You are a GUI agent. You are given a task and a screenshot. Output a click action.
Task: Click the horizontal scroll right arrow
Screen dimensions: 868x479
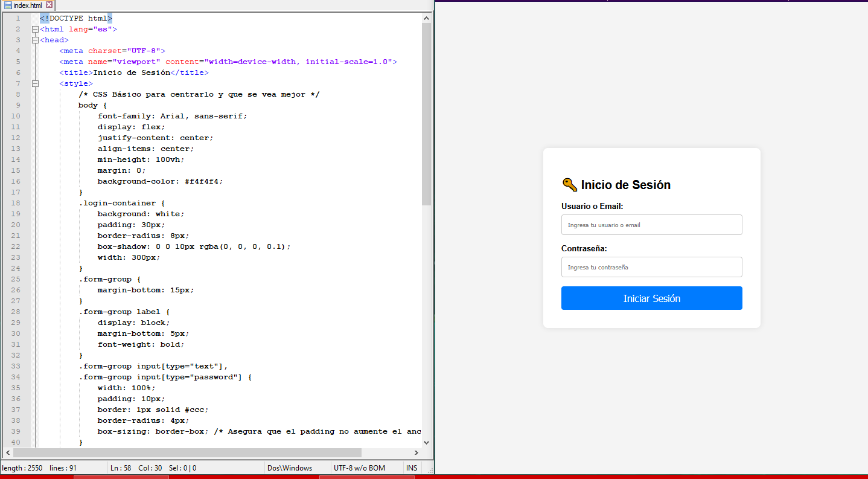tap(416, 452)
